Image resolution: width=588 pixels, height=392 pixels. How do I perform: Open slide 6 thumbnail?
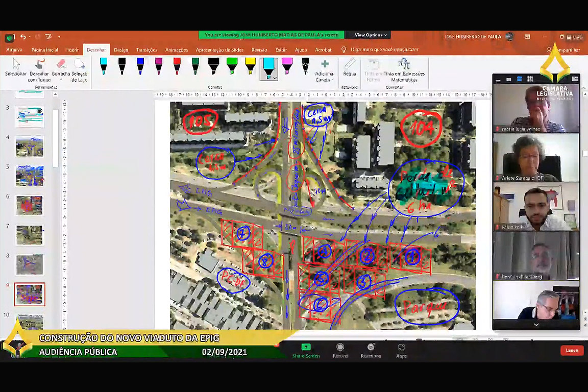[x=30, y=206]
